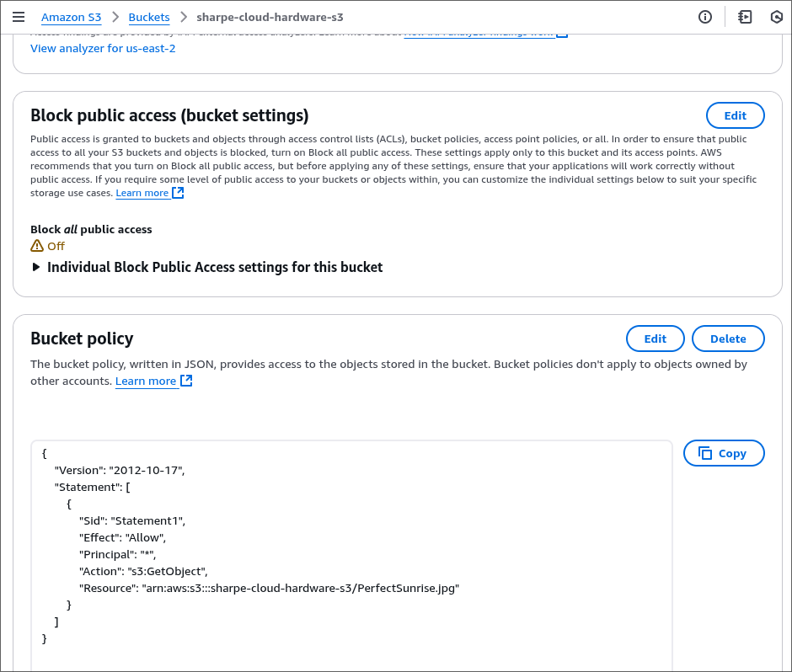
Task: Go to Amazon S3 breadcrumb
Action: point(71,17)
